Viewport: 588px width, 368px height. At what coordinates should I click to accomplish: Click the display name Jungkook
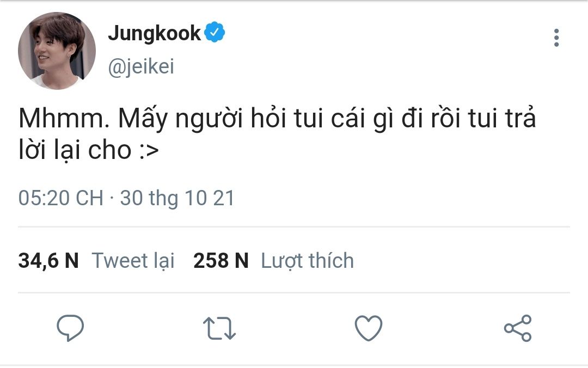pyautogui.click(x=155, y=33)
